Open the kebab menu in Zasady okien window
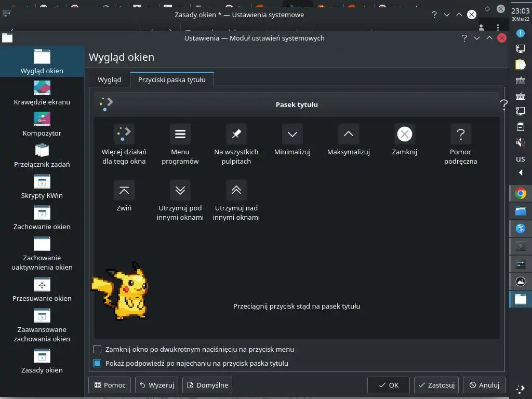The width and height of the screenshot is (532, 399). coord(498,27)
